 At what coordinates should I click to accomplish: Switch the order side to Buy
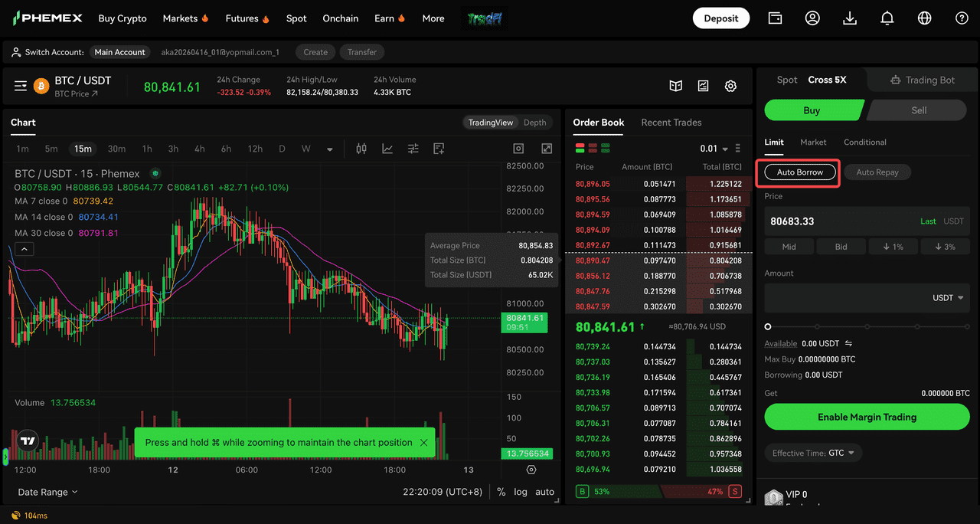click(812, 110)
